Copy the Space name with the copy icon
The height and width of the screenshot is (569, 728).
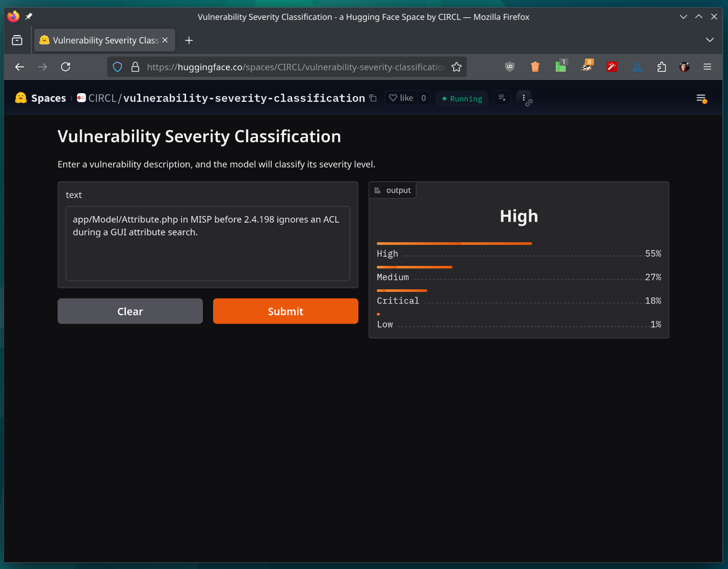click(x=373, y=98)
